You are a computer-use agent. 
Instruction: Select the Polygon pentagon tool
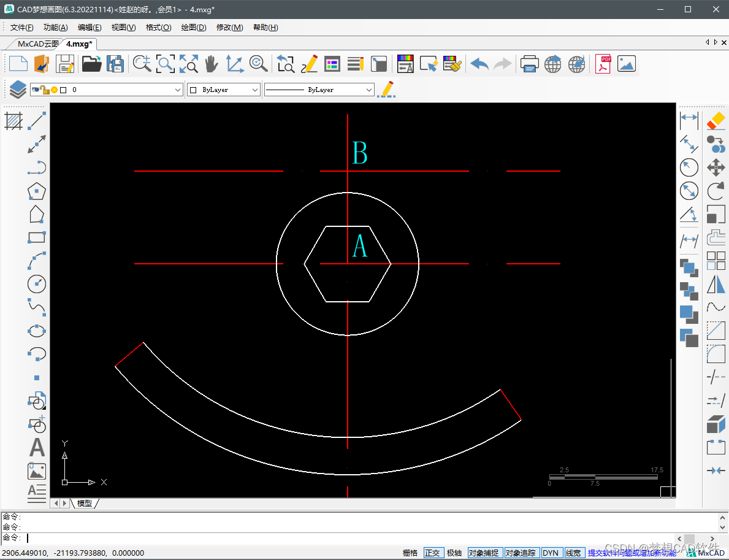coord(37,191)
